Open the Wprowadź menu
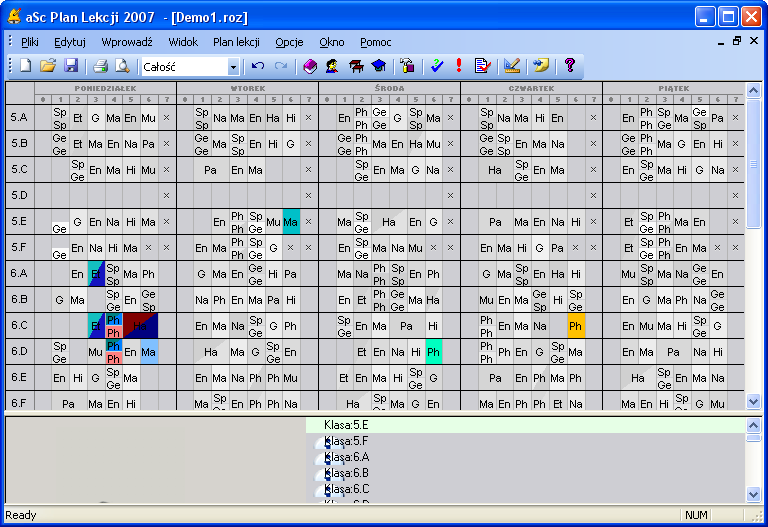 (x=127, y=42)
